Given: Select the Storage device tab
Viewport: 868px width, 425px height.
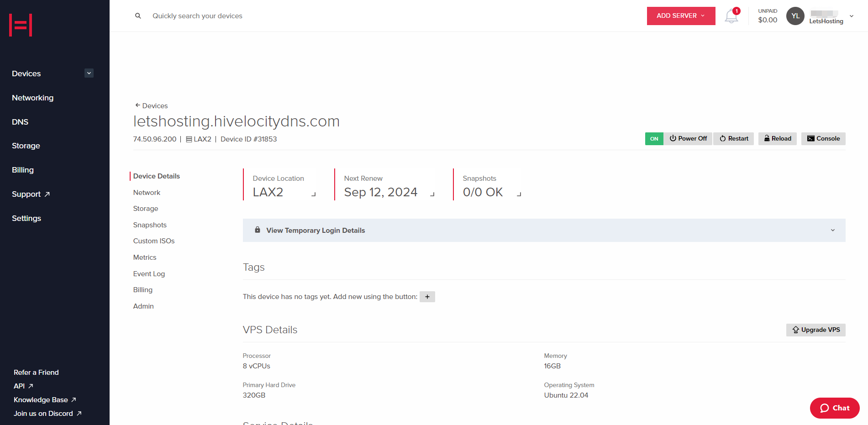Looking at the screenshot, I should [146, 209].
